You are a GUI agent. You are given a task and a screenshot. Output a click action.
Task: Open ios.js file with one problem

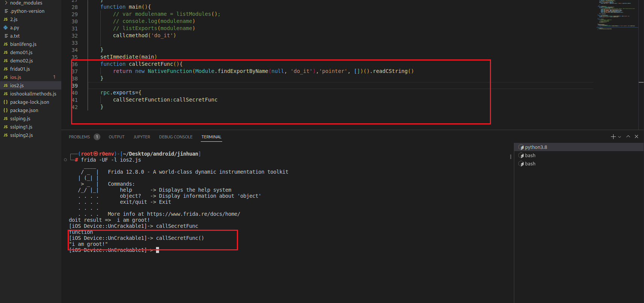[16, 77]
